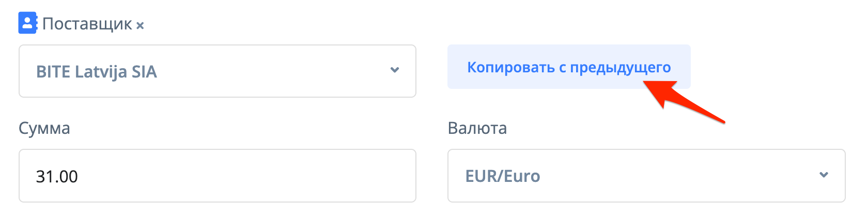The height and width of the screenshot is (216, 868).
Task: Click the empty right part of Сумма field
Action: [x=310, y=176]
